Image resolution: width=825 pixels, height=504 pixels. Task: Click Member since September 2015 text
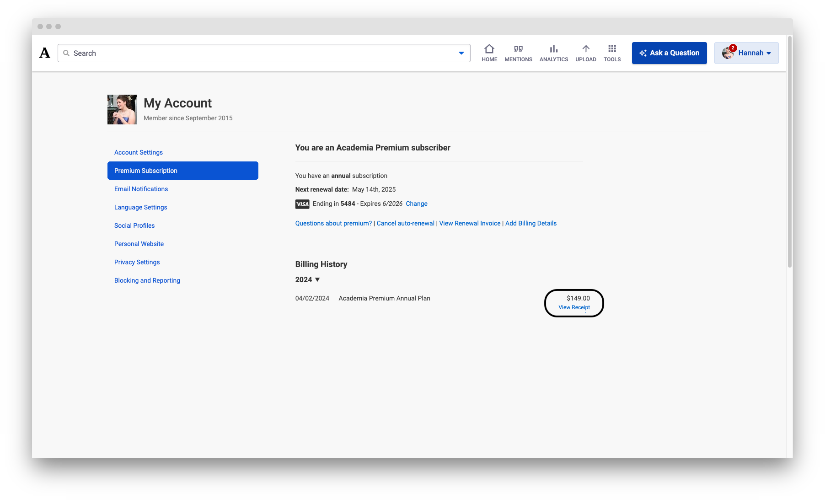pyautogui.click(x=188, y=118)
